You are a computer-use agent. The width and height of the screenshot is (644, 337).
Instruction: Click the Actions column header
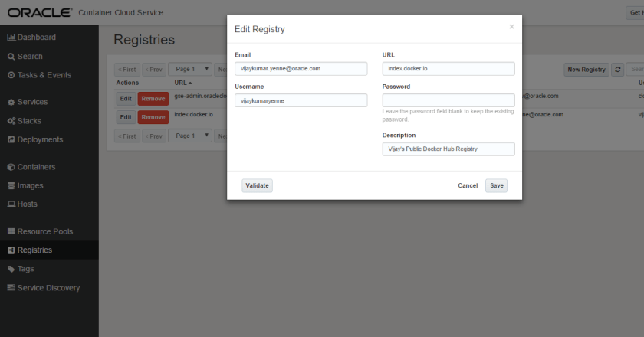(x=127, y=83)
